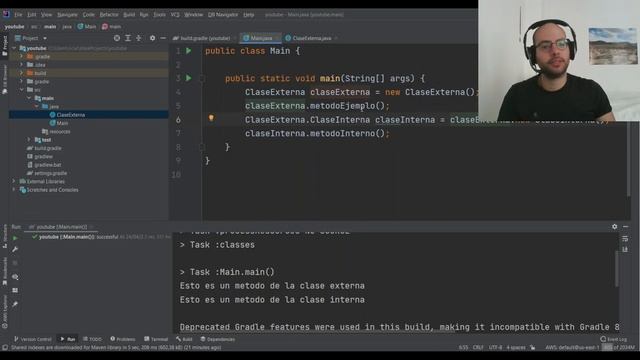640x360 pixels.
Task: Open the DB Navigator menu
Action: coord(223,15)
